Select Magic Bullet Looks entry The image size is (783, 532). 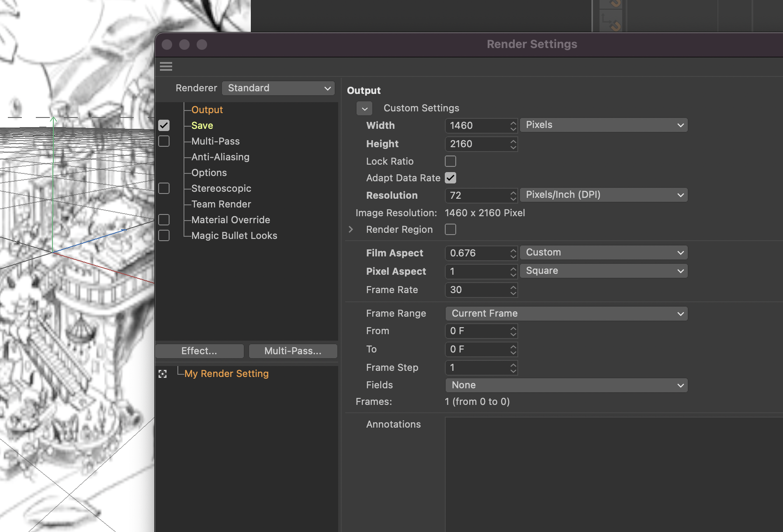tap(234, 235)
